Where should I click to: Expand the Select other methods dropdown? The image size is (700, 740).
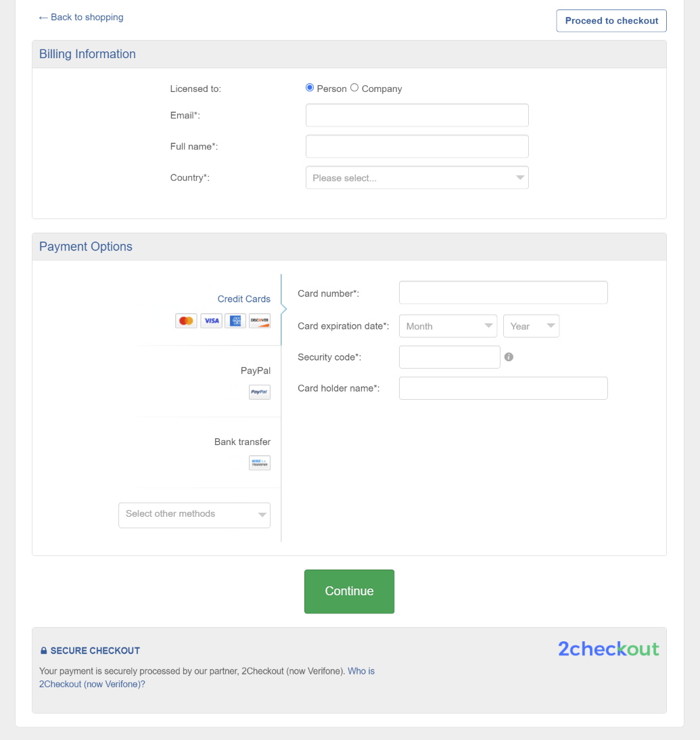(x=194, y=514)
